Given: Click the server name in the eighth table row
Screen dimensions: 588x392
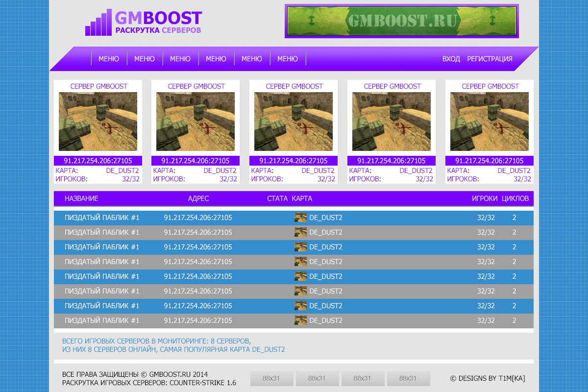Looking at the screenshot, I should click(102, 320).
